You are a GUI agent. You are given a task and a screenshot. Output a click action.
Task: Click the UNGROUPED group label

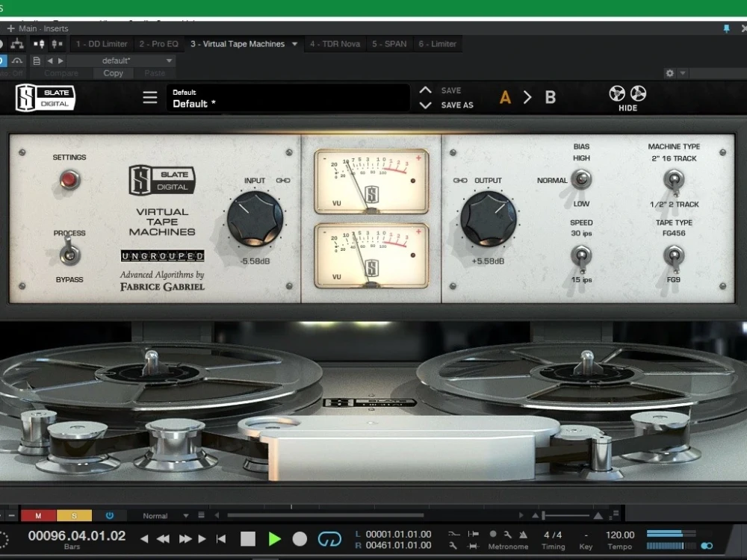click(162, 256)
